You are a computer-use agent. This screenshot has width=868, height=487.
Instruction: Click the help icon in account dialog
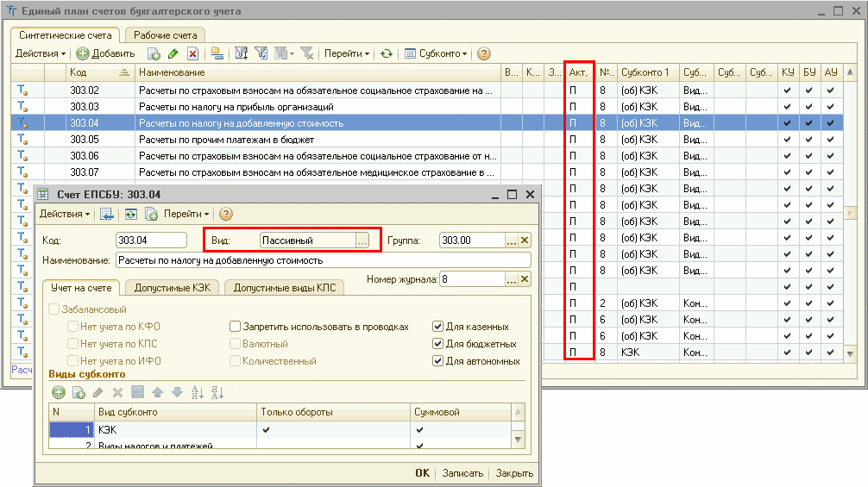226,214
